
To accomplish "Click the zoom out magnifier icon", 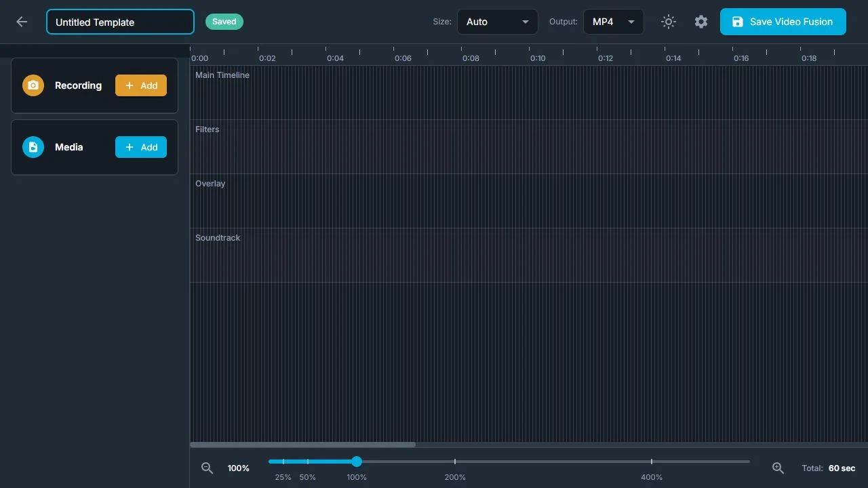I will tap(208, 468).
